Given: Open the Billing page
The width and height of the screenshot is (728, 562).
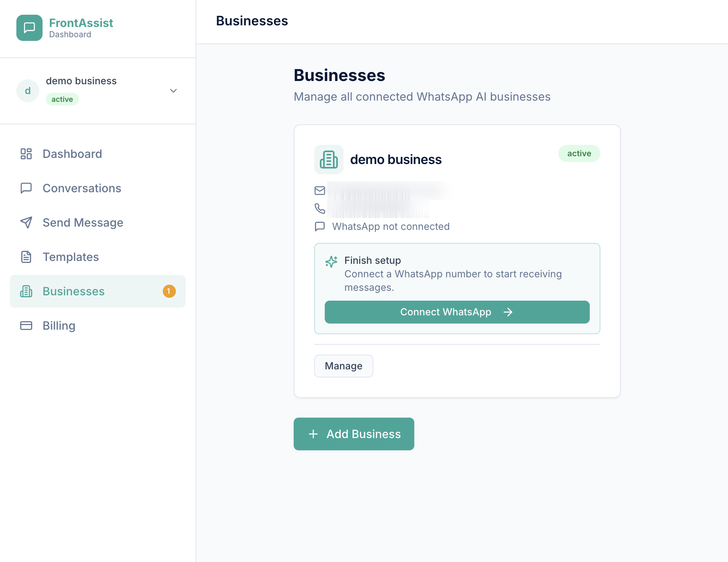Looking at the screenshot, I should click(x=98, y=326).
